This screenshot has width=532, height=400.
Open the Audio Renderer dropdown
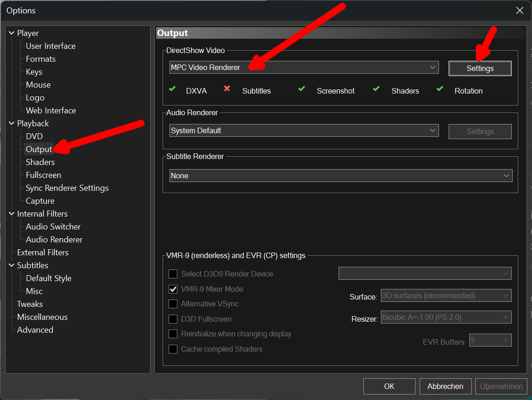tap(304, 130)
